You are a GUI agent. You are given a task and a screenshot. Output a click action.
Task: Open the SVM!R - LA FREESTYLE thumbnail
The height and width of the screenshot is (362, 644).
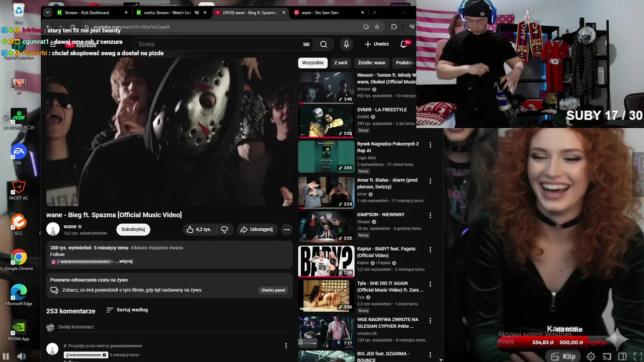[x=326, y=122]
